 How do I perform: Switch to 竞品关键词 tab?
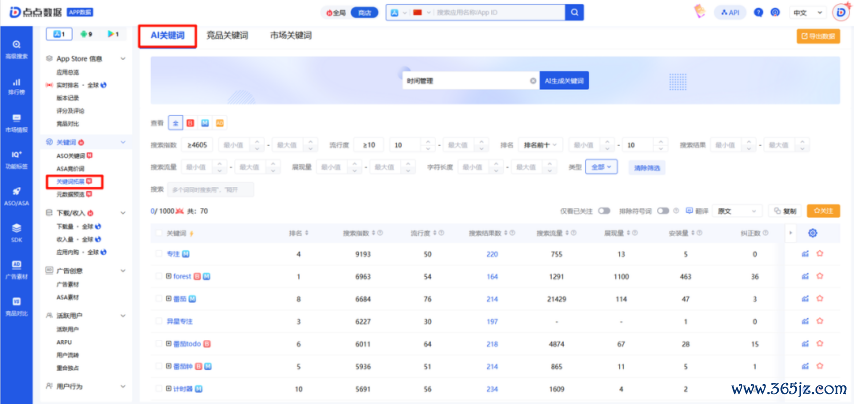coord(230,35)
